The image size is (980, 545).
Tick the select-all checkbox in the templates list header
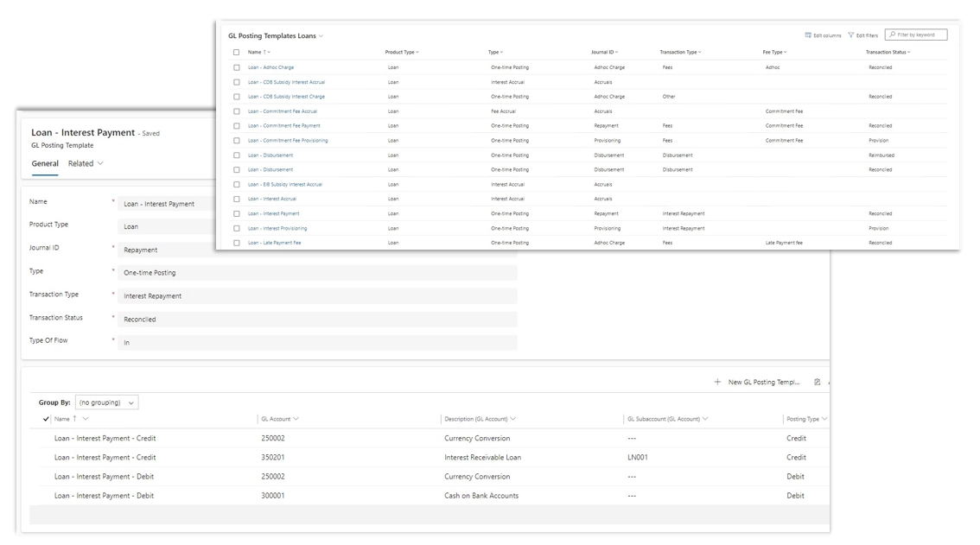tap(236, 53)
